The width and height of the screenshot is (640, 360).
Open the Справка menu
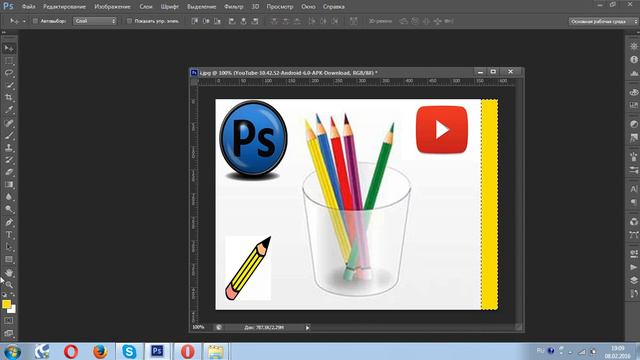333,7
